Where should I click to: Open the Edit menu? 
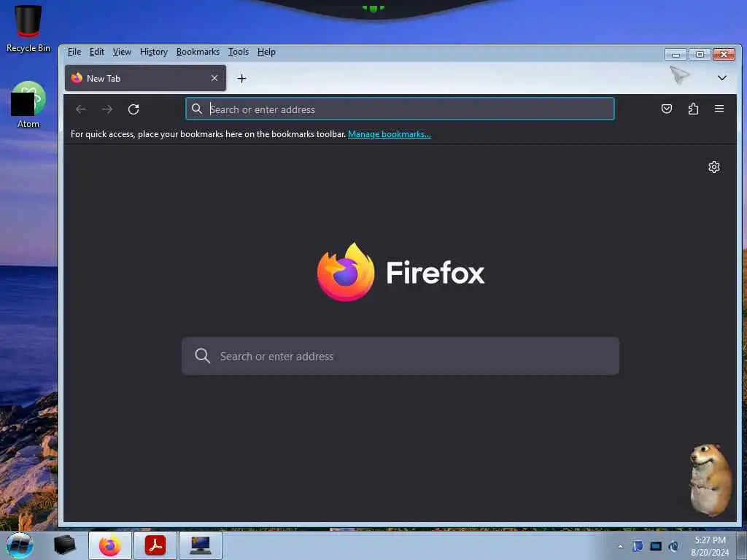pos(97,52)
